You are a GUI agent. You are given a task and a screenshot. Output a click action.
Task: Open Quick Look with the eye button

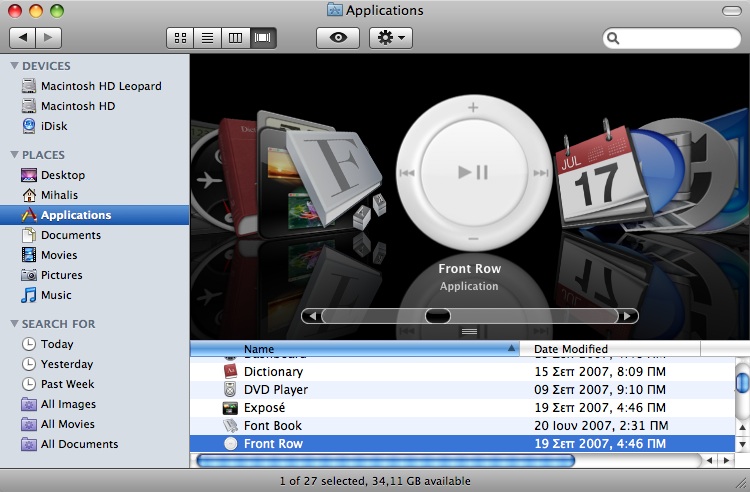pyautogui.click(x=338, y=38)
